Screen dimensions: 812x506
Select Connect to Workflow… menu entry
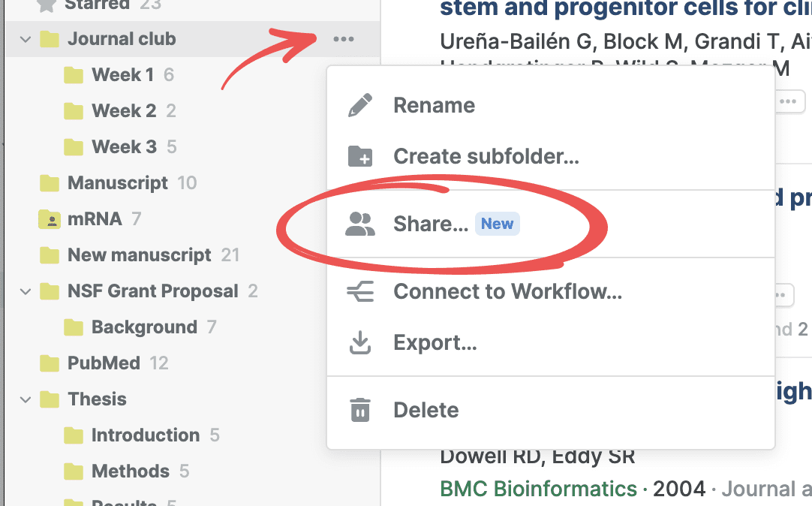click(507, 291)
